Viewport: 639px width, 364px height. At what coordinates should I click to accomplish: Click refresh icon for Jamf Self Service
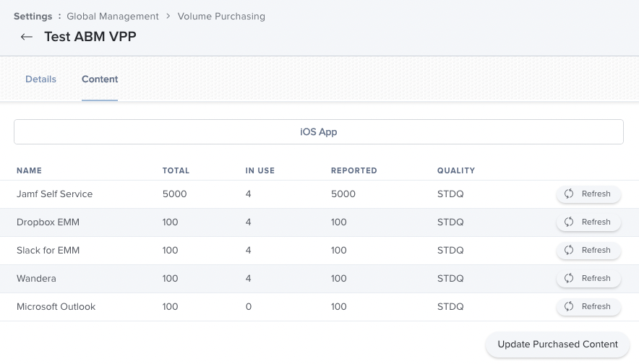click(570, 194)
